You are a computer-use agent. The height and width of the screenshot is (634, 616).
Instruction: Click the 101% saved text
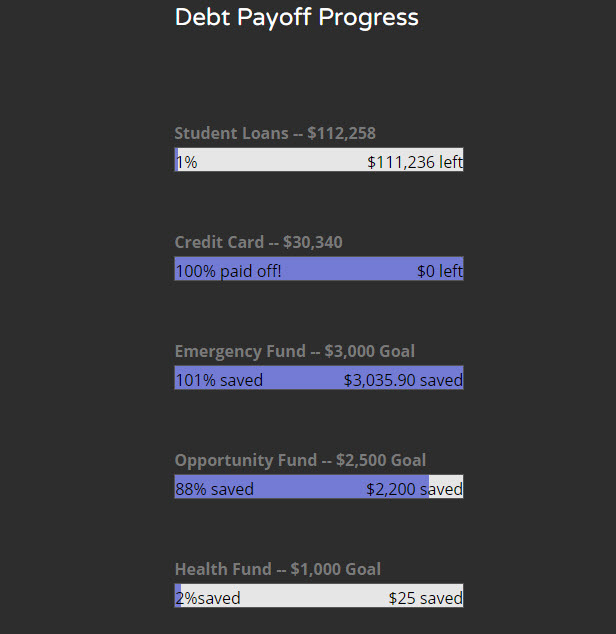point(219,380)
